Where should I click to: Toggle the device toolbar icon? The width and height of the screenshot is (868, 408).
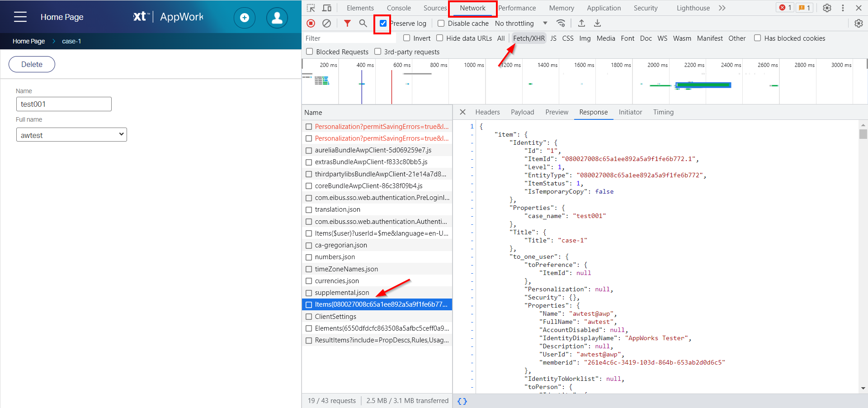click(x=326, y=8)
